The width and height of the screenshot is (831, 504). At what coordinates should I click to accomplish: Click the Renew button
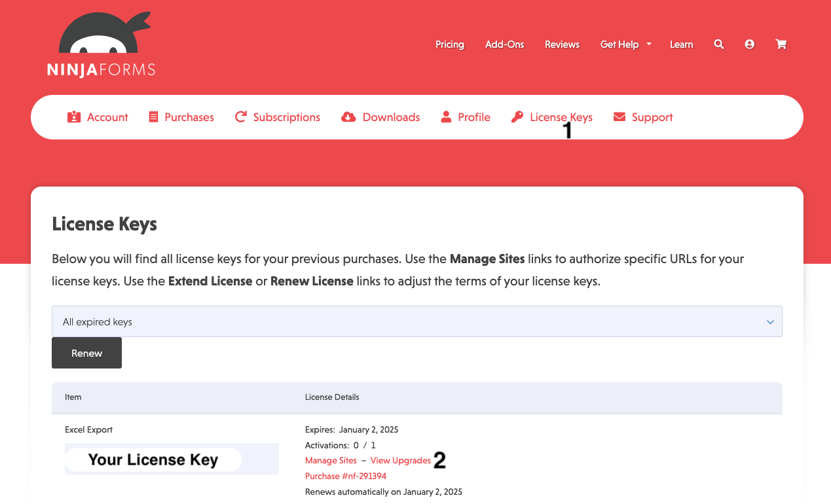(86, 352)
